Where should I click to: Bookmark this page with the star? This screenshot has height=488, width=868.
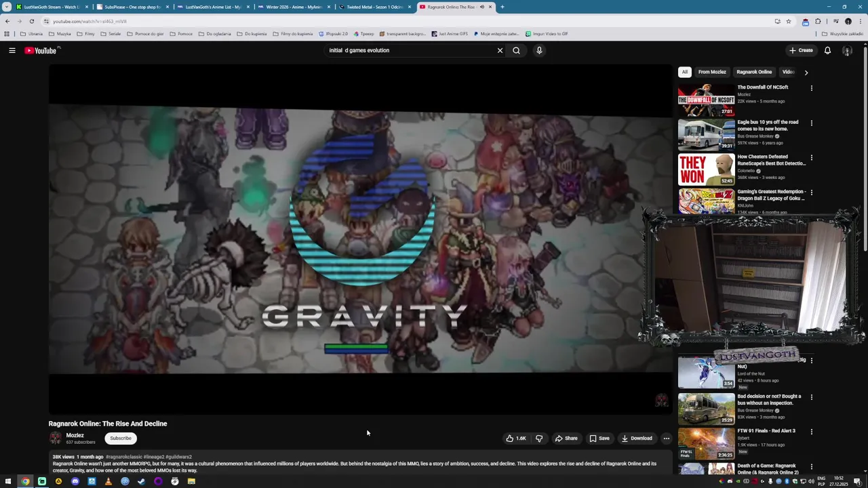(788, 21)
